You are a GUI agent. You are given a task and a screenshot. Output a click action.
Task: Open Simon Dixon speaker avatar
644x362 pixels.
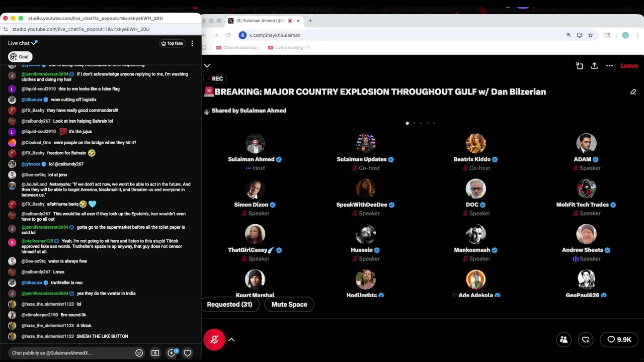tap(255, 189)
